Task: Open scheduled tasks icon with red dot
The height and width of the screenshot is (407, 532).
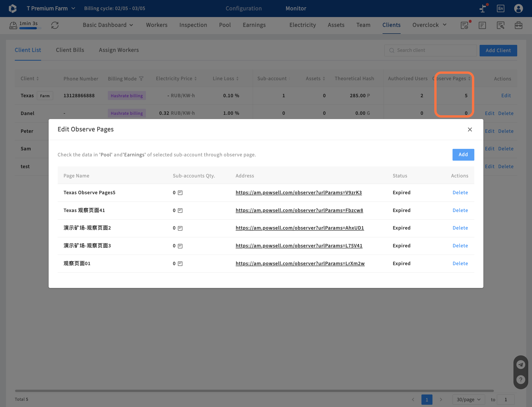Action: (x=465, y=25)
